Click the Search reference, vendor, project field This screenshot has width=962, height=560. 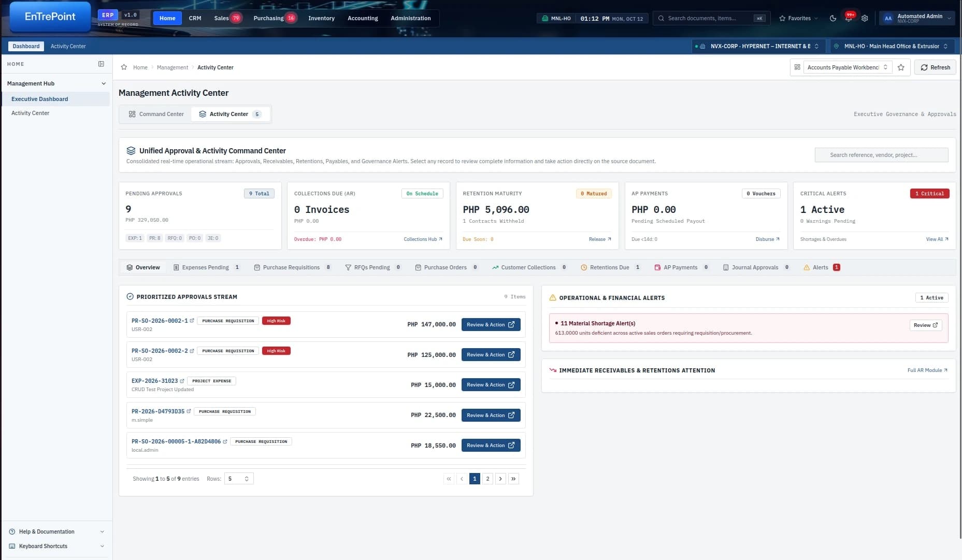(x=881, y=155)
